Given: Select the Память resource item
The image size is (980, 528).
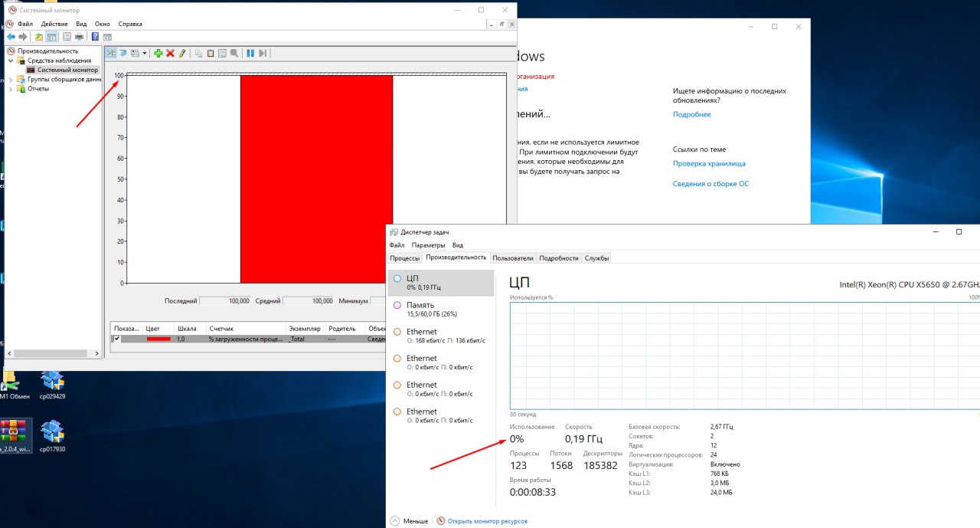Looking at the screenshot, I should tap(441, 310).
